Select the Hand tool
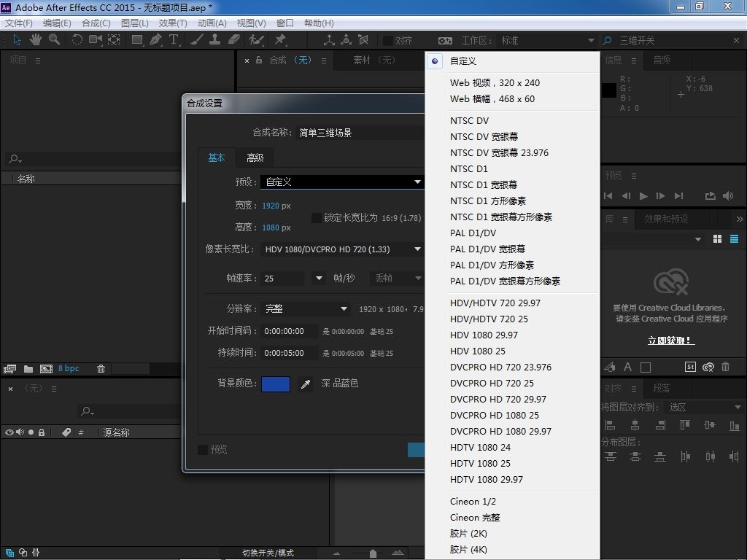747x560 pixels. coord(35,39)
